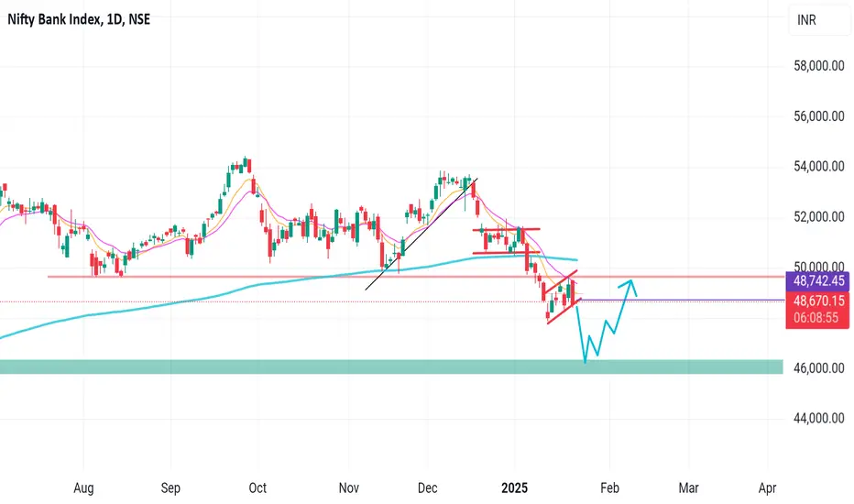The image size is (854, 504).
Task: Click the cyan projection arrow tip
Action: pyautogui.click(x=630, y=283)
